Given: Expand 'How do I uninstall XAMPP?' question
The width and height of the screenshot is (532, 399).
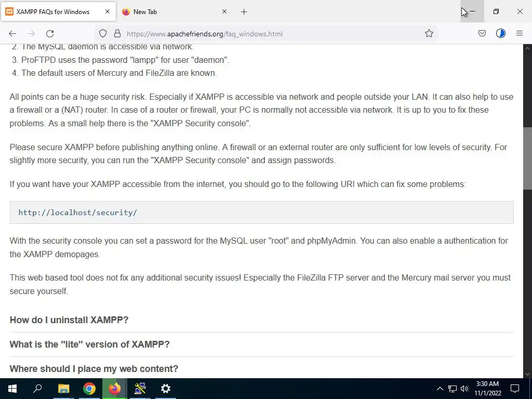Looking at the screenshot, I should [x=69, y=320].
